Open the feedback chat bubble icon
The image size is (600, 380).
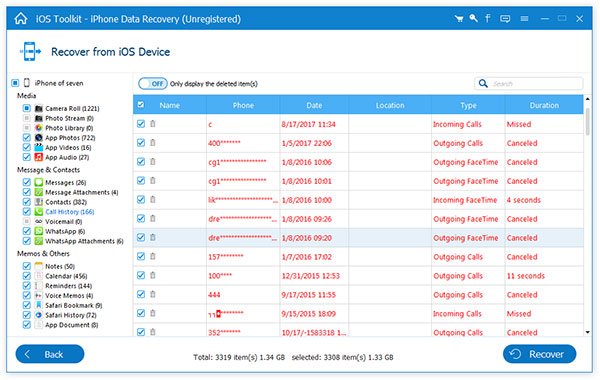(505, 18)
